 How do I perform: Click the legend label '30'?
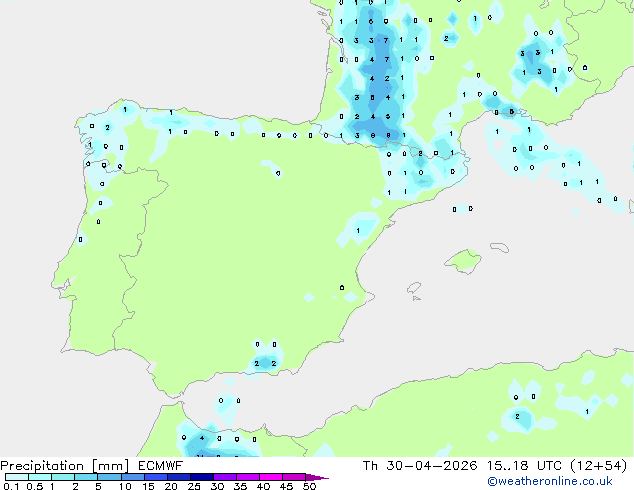pyautogui.click(x=217, y=486)
